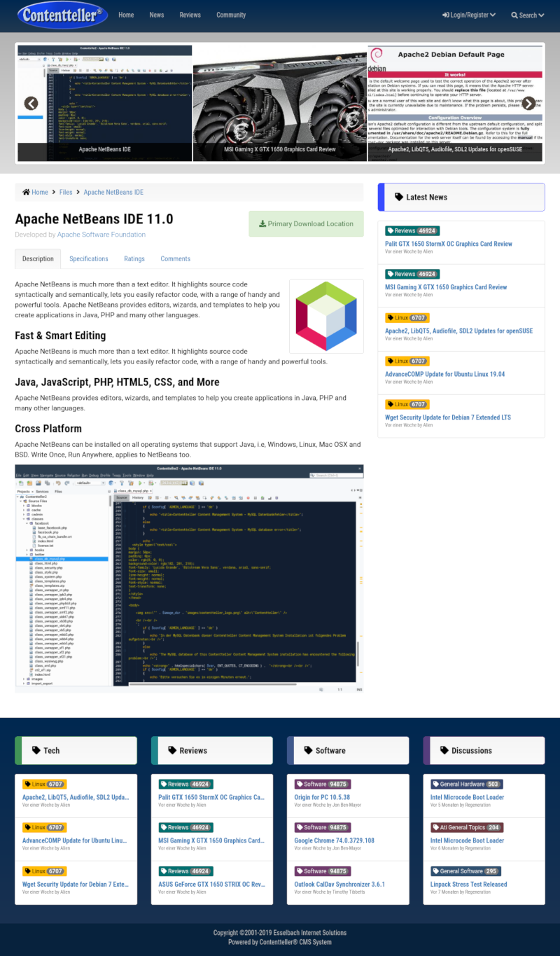Click General Hardware 503 badge
Image resolution: width=560 pixels, height=956 pixels.
tap(467, 784)
